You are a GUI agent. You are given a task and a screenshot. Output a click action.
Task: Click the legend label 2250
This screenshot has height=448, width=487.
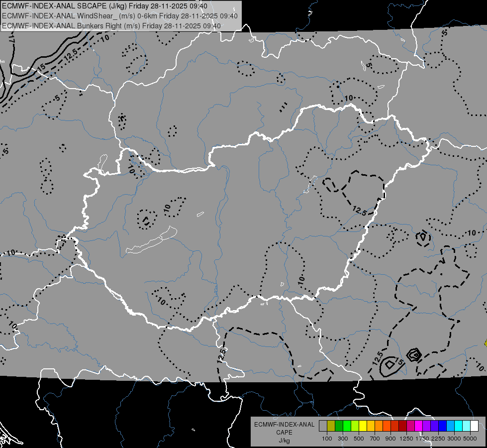(438, 439)
